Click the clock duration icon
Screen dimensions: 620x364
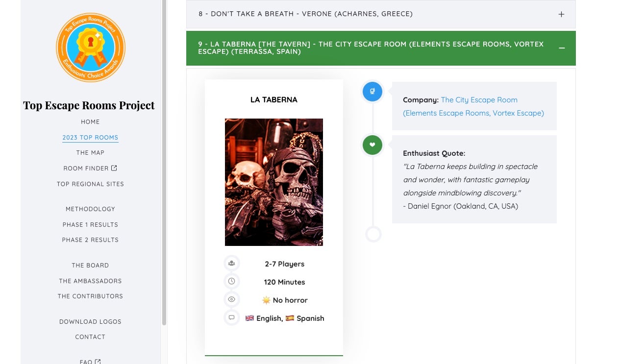click(x=231, y=282)
